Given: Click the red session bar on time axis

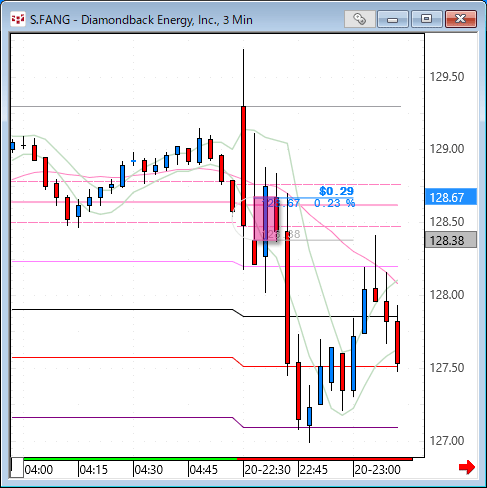Looking at the screenshot, I should [325, 459].
